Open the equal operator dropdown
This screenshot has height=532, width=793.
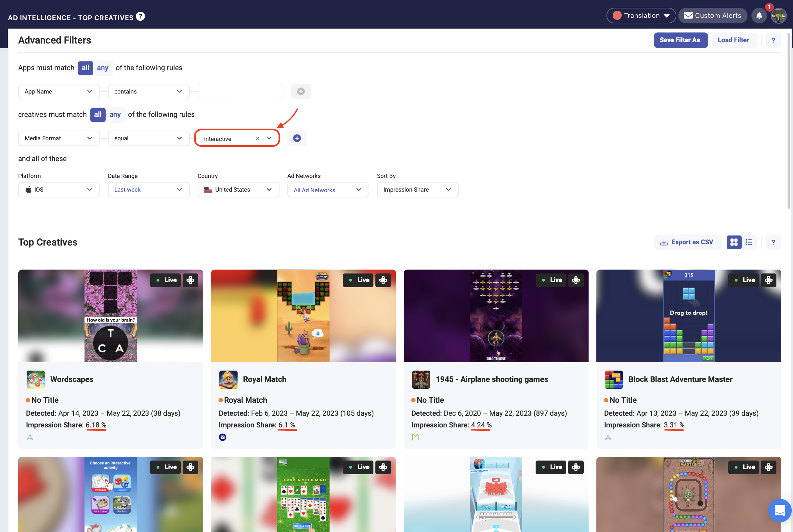[x=149, y=138]
